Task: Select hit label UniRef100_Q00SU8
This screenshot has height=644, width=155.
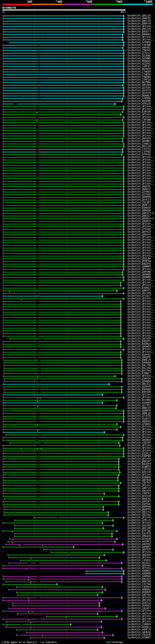Action: (x=139, y=539)
